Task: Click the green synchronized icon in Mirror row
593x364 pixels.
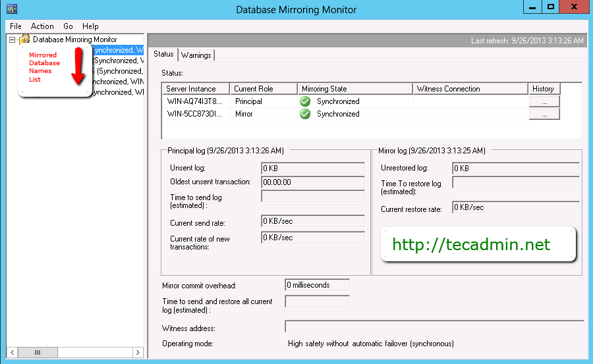Action: coord(305,114)
